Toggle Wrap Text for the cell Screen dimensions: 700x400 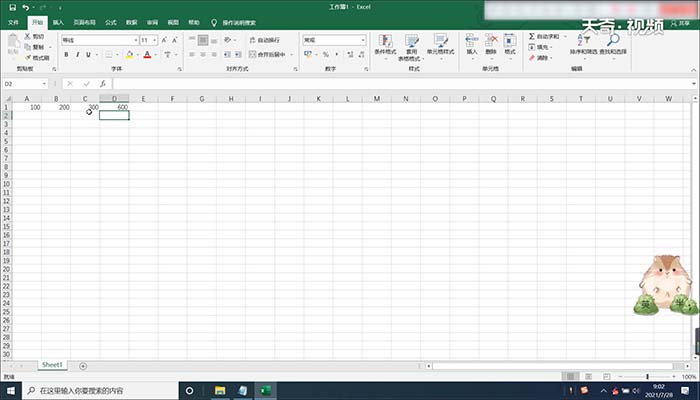tap(264, 40)
